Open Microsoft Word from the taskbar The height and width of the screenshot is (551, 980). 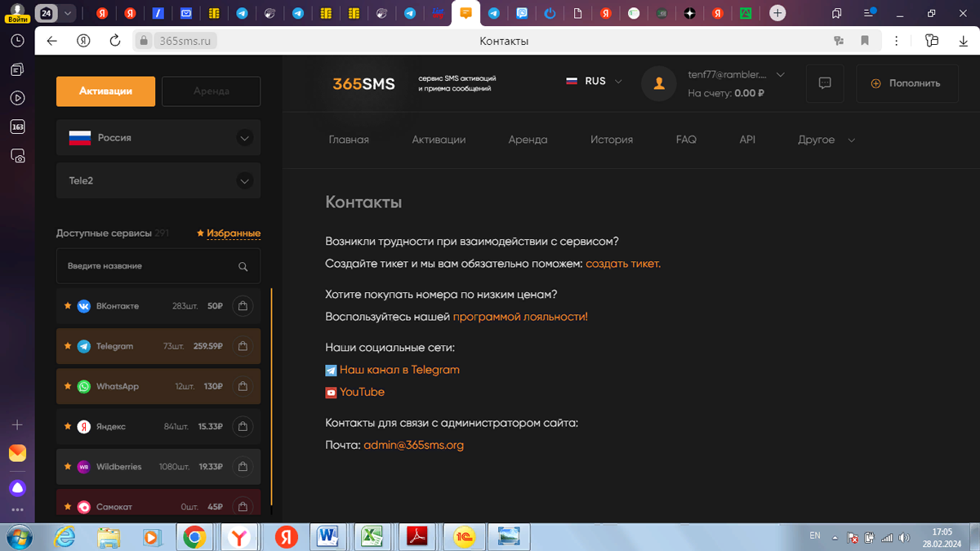328,536
